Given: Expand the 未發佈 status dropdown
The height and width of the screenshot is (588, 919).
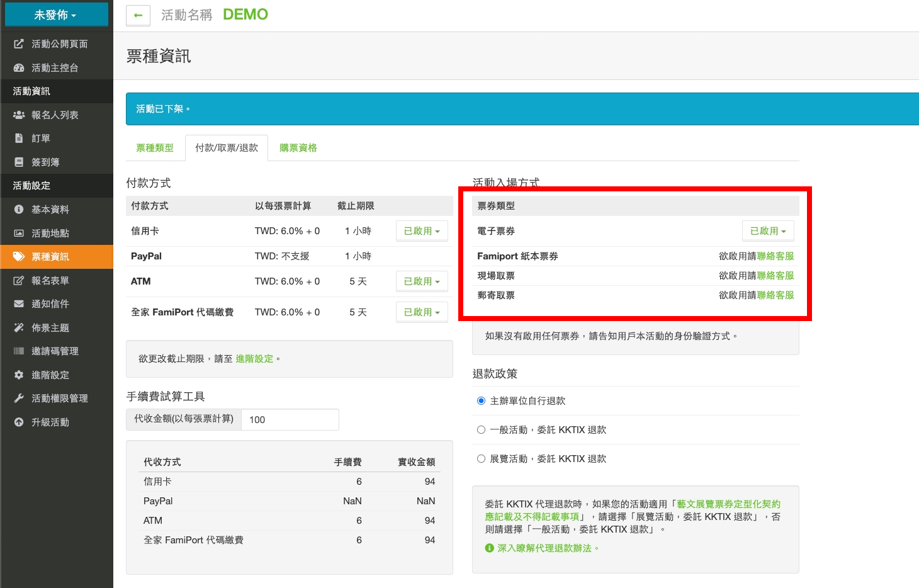Looking at the screenshot, I should 56,15.
